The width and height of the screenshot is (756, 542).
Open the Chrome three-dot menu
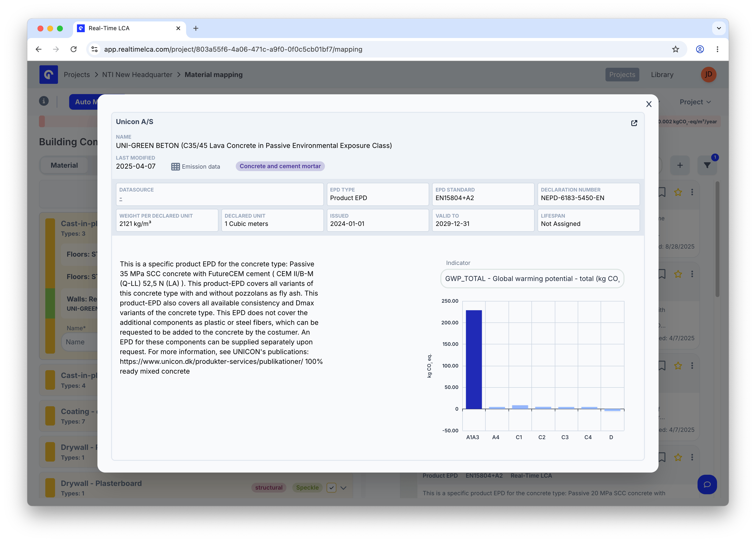717,49
